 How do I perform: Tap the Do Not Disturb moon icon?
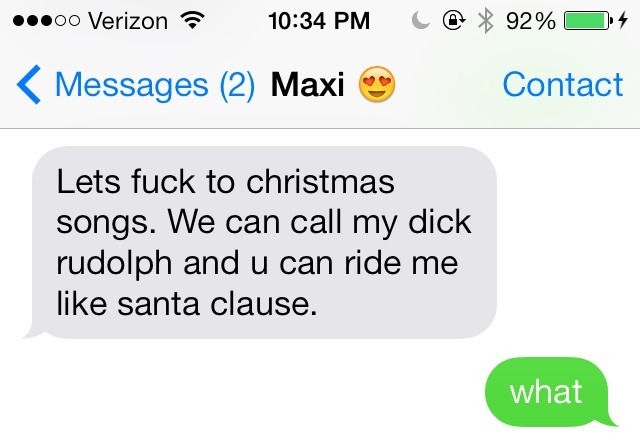421,20
